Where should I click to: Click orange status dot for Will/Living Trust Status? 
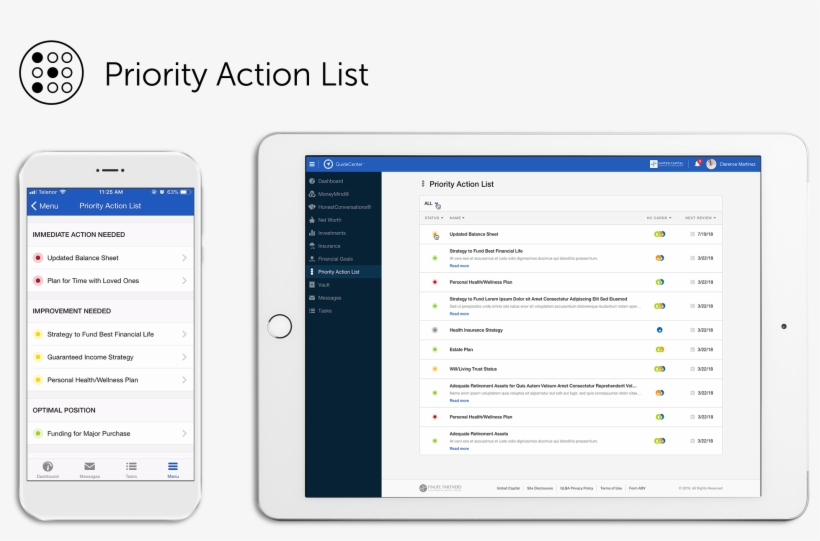tap(435, 369)
